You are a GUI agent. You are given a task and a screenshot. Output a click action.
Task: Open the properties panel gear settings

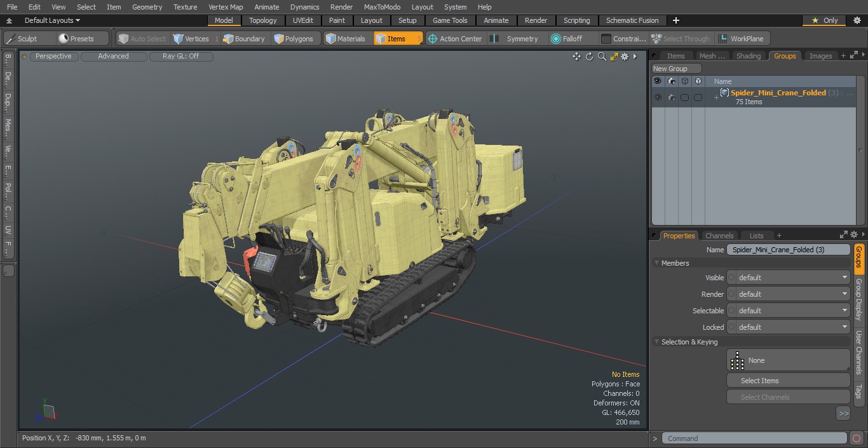coord(854,235)
